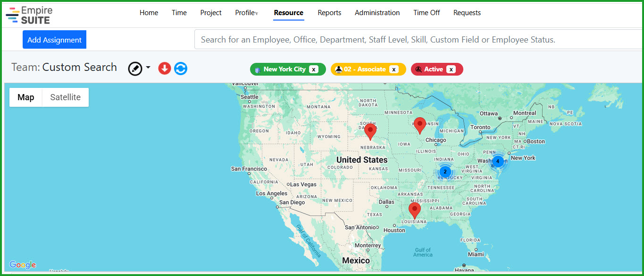
Task: Click the New York City filter tag
Action: (x=288, y=69)
